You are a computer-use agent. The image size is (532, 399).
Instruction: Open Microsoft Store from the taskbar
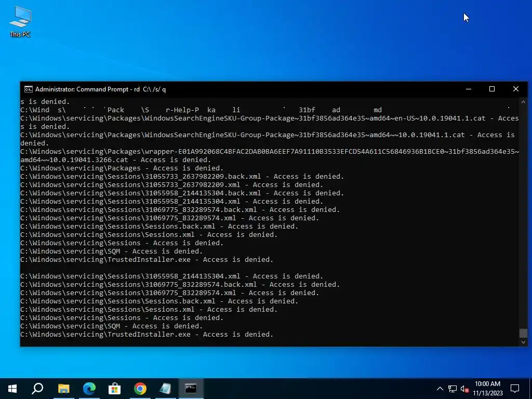click(115, 389)
